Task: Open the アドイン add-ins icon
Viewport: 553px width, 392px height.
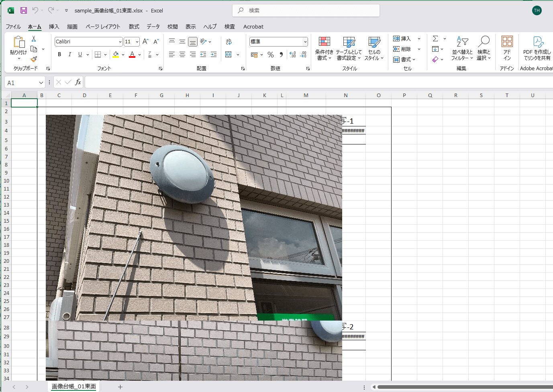Action: [507, 48]
